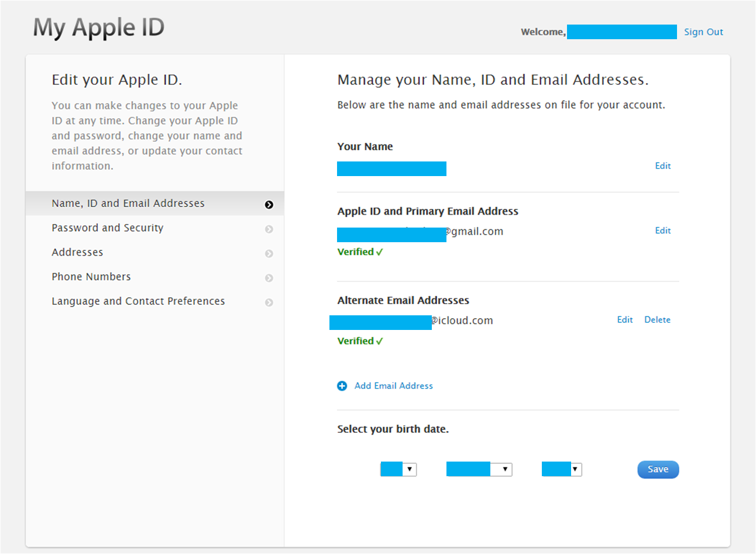Open the last birth date dropdown

click(562, 469)
